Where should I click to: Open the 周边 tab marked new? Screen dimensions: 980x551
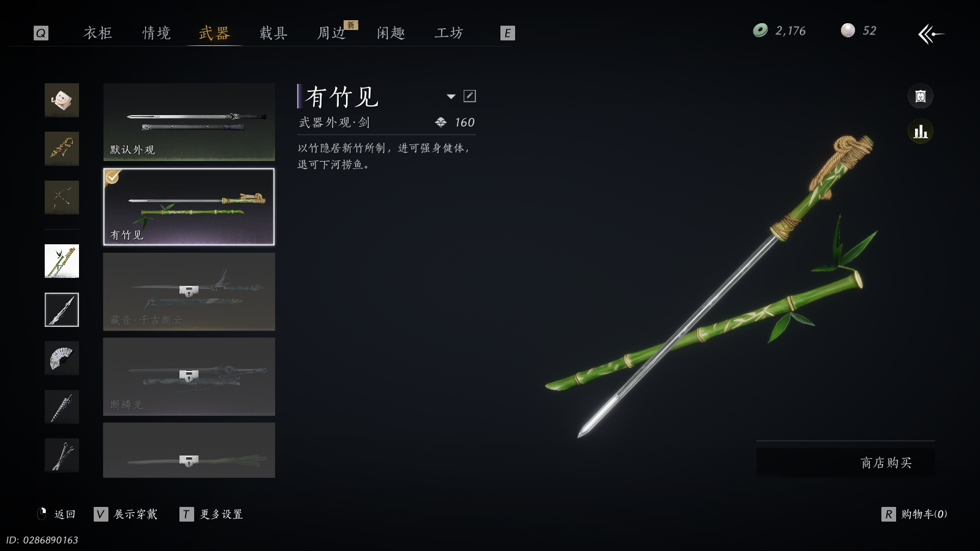coord(332,33)
